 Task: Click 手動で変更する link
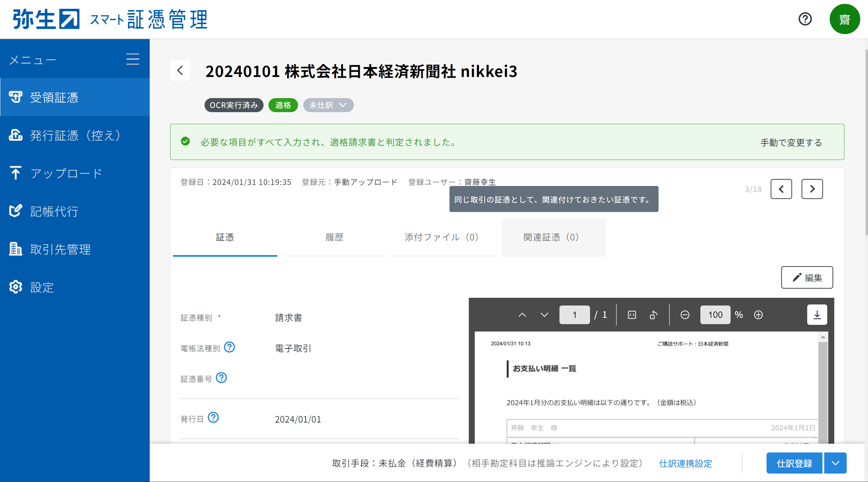tap(791, 142)
